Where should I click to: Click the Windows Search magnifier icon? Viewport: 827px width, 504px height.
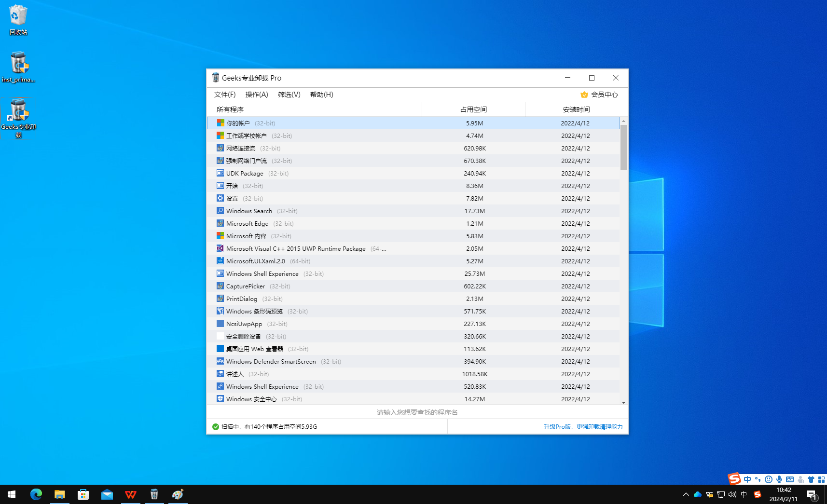pyautogui.click(x=220, y=211)
